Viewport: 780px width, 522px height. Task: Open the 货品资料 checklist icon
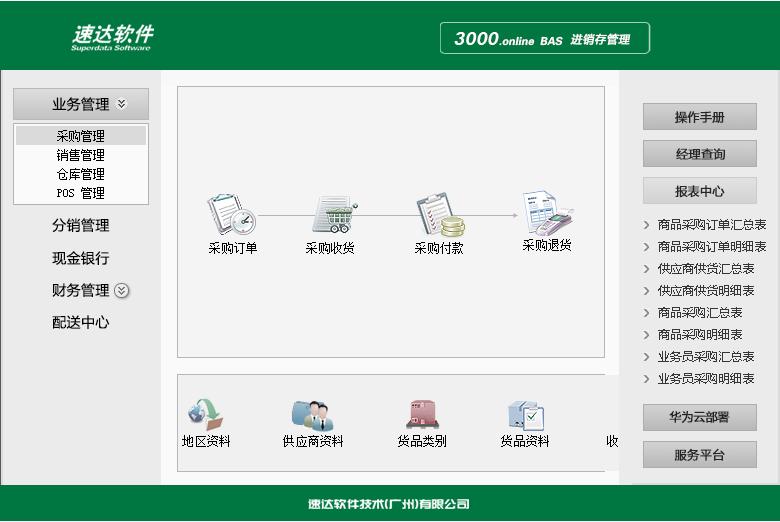pos(526,416)
